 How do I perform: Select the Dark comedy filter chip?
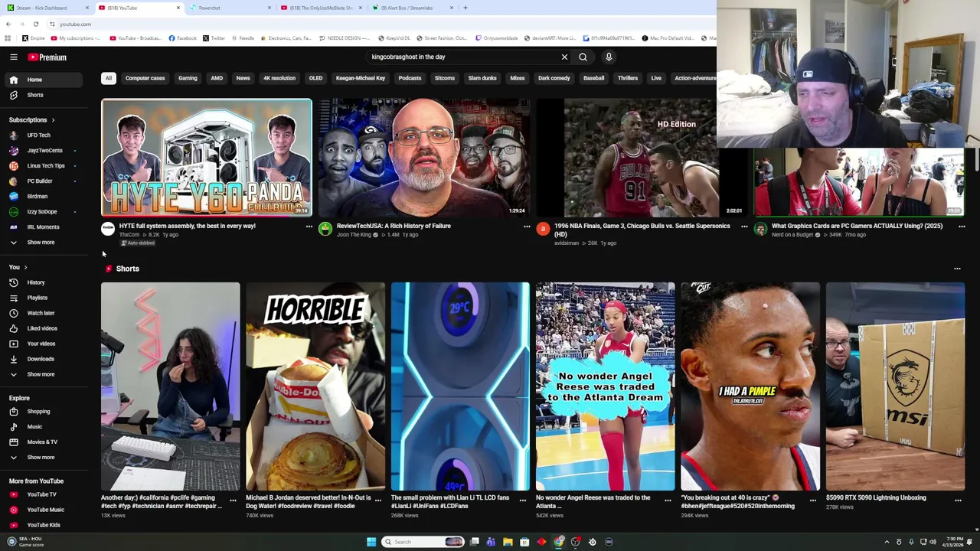[554, 78]
